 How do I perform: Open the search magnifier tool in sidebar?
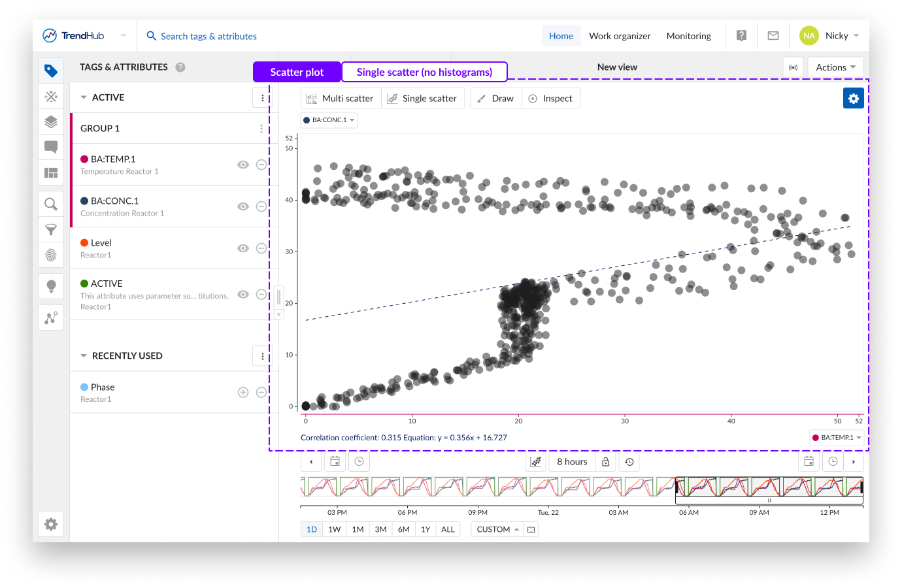51,204
